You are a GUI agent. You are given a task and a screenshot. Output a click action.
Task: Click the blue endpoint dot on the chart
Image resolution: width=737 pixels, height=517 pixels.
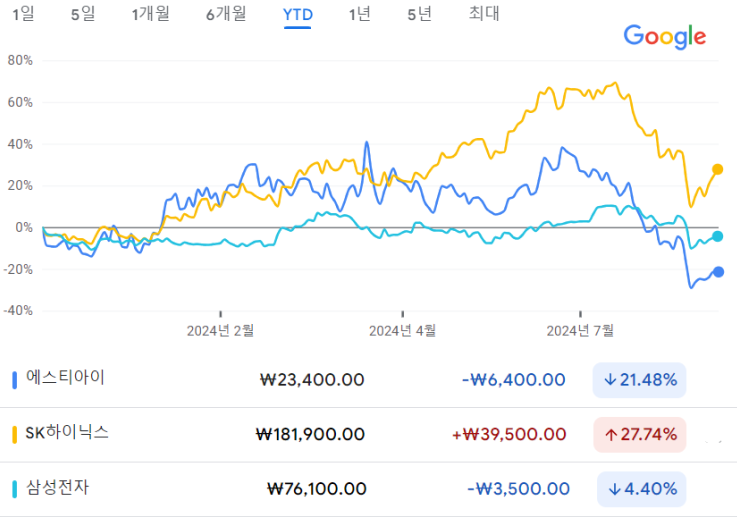click(x=718, y=272)
